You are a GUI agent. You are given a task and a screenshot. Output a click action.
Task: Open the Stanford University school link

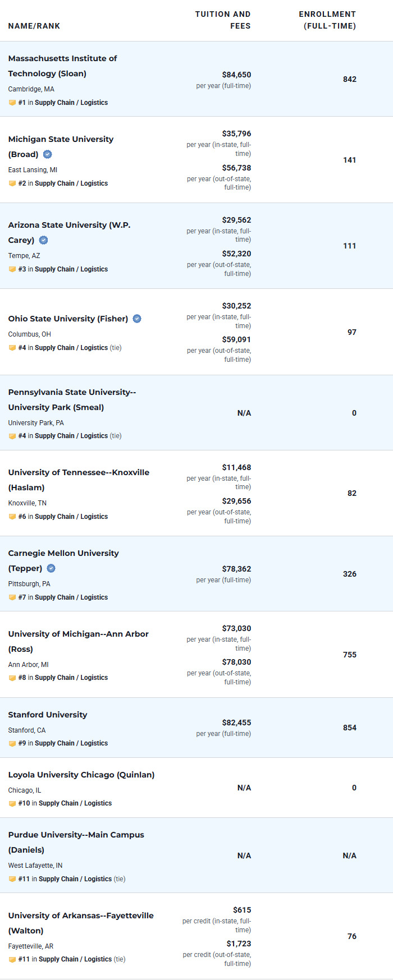48,715
